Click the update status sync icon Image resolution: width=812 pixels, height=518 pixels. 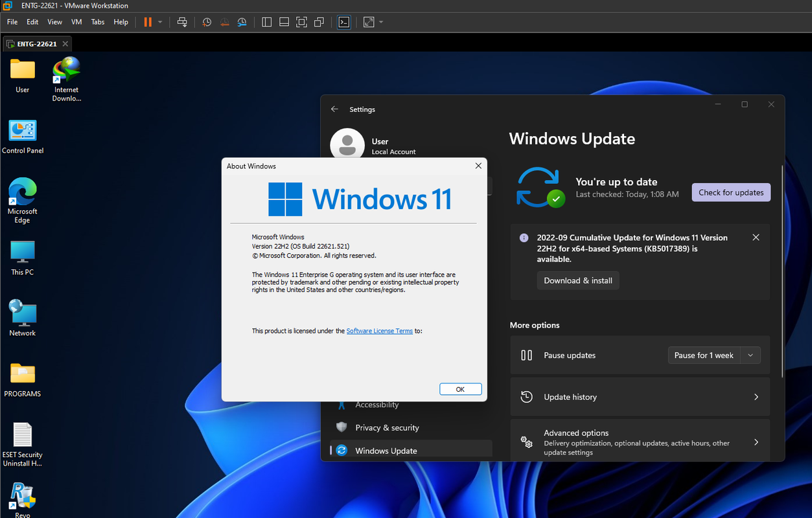[x=539, y=187]
